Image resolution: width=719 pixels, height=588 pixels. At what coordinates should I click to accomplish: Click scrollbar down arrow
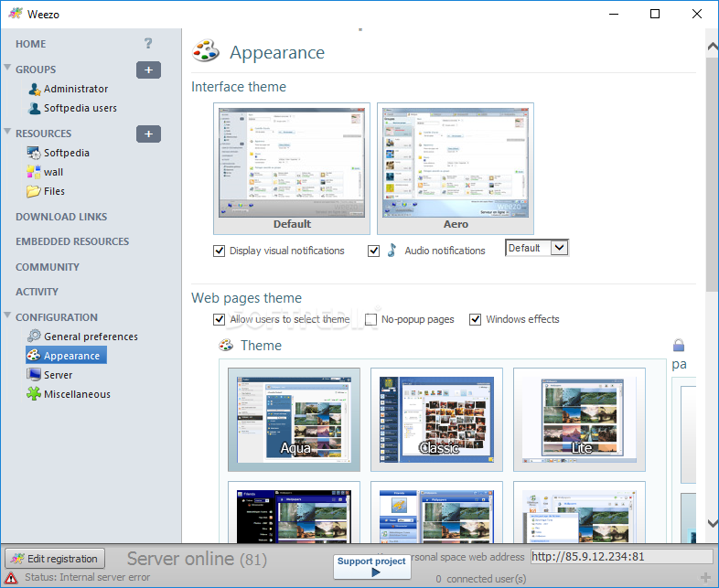(712, 523)
